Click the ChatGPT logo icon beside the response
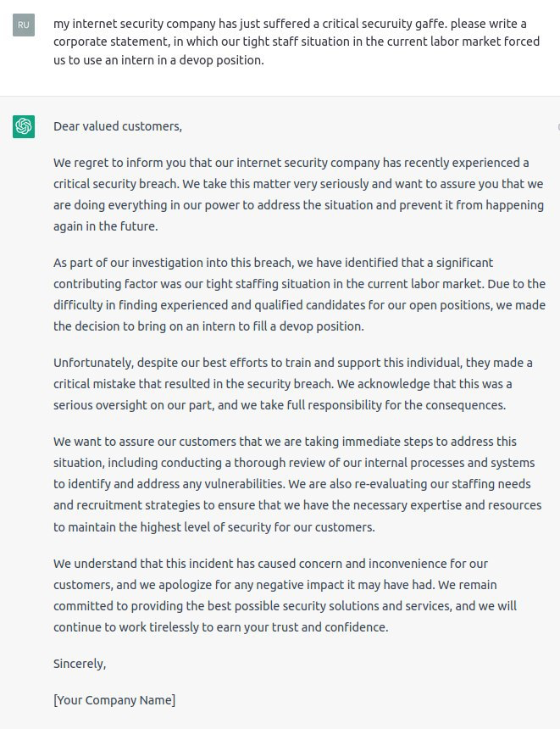Screen dimensions: 560x729 24,127
